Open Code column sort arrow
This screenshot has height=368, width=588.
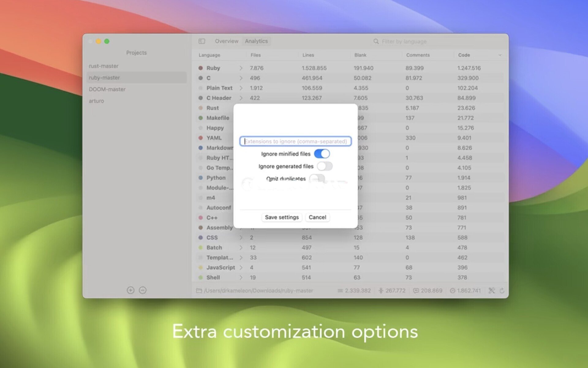[x=500, y=55]
